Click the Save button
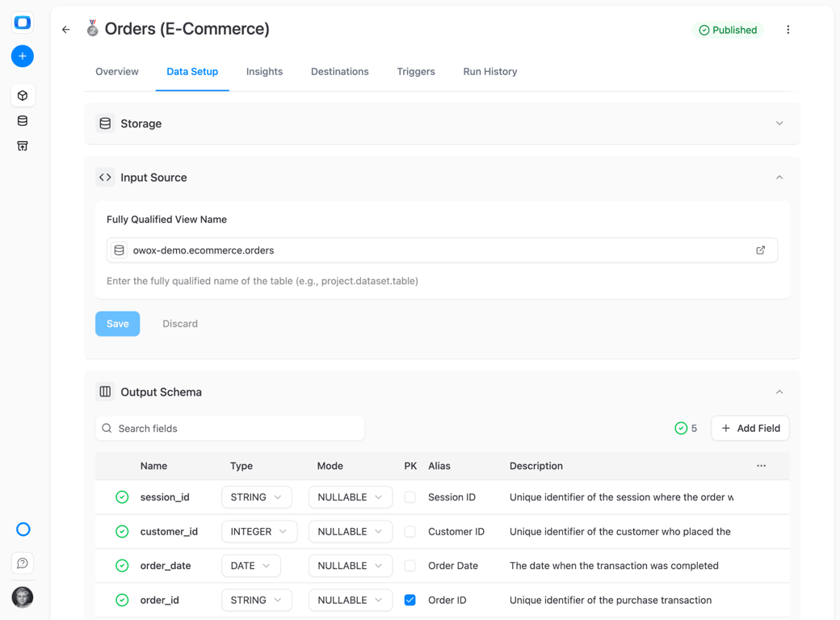 [118, 324]
